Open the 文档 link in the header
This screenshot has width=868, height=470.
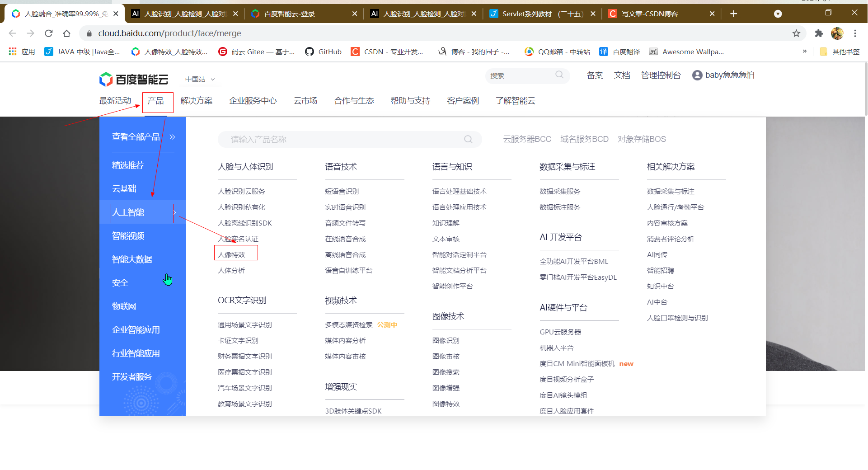[622, 75]
